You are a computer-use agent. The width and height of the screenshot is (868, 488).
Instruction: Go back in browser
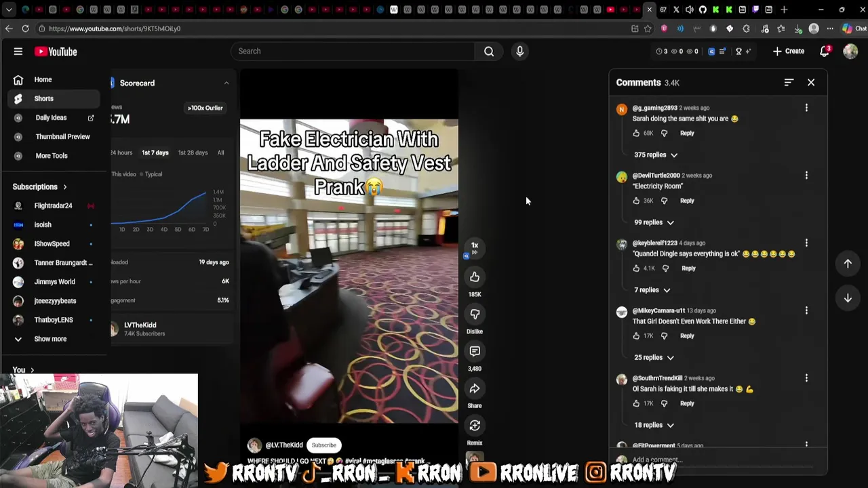coord(8,28)
